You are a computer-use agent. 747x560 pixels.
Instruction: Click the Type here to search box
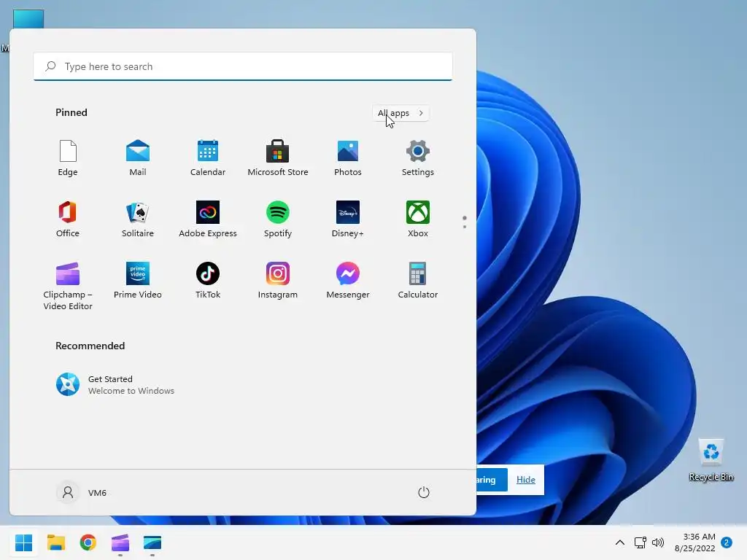pos(243,66)
